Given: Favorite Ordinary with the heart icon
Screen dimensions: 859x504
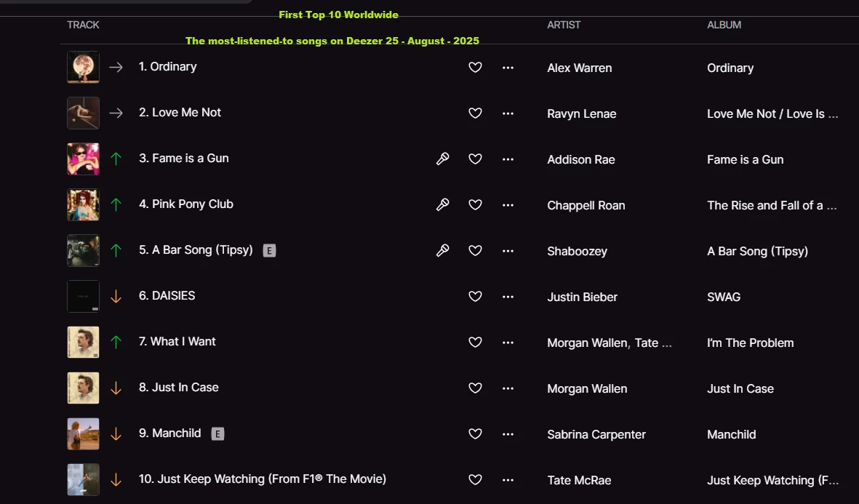Looking at the screenshot, I should coord(475,68).
